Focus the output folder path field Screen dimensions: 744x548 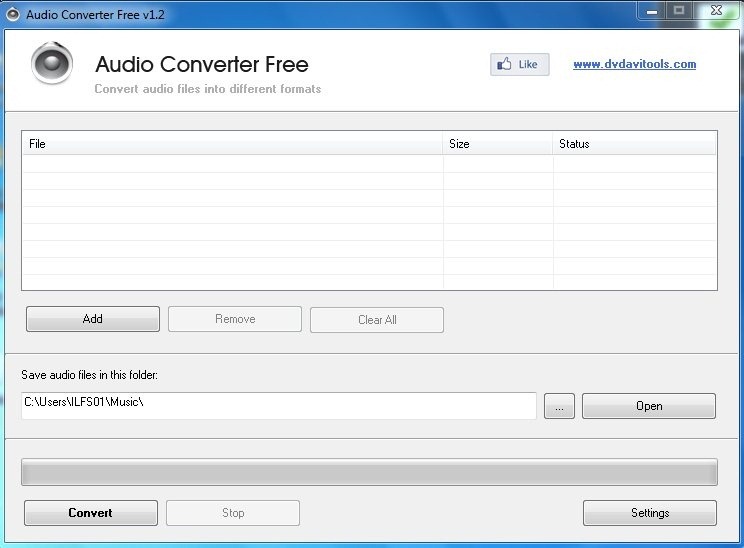pyautogui.click(x=278, y=405)
